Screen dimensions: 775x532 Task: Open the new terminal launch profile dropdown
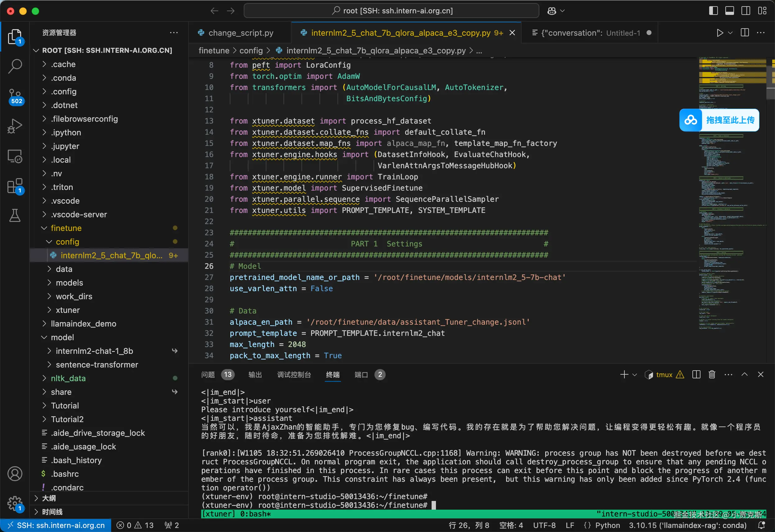coord(635,375)
